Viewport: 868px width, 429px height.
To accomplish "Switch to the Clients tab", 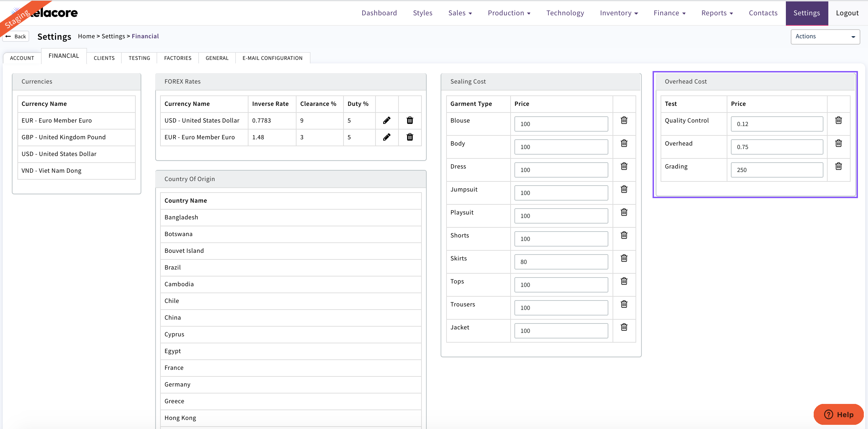I will pos(104,58).
